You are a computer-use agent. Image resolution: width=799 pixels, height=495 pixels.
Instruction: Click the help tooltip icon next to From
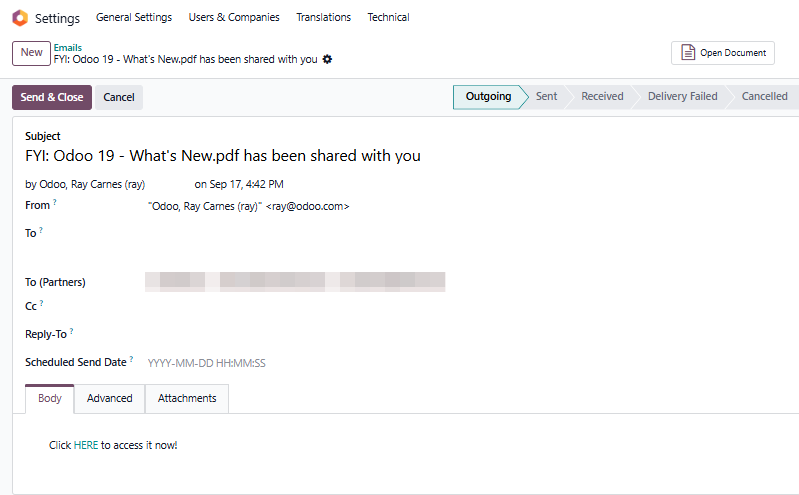click(x=55, y=203)
